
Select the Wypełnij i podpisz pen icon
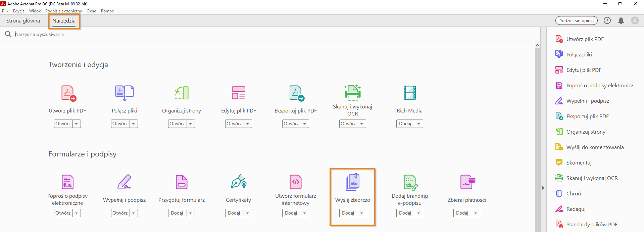coord(125,182)
